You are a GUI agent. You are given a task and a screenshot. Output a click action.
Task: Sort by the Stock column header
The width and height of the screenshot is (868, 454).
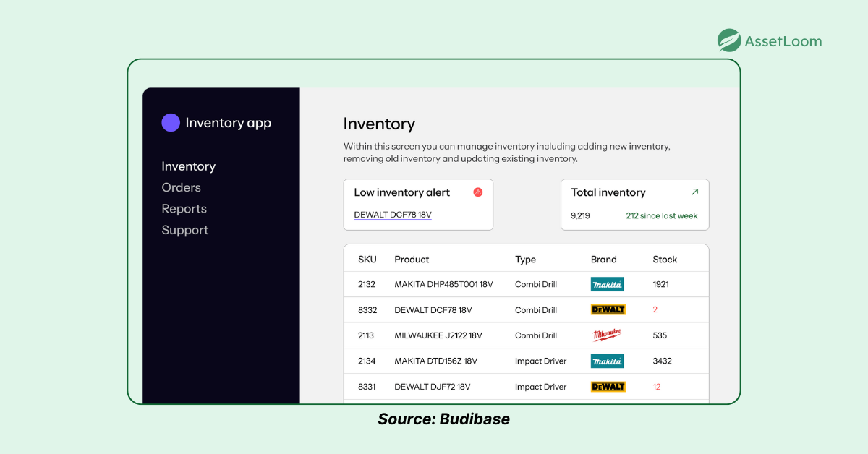click(665, 259)
